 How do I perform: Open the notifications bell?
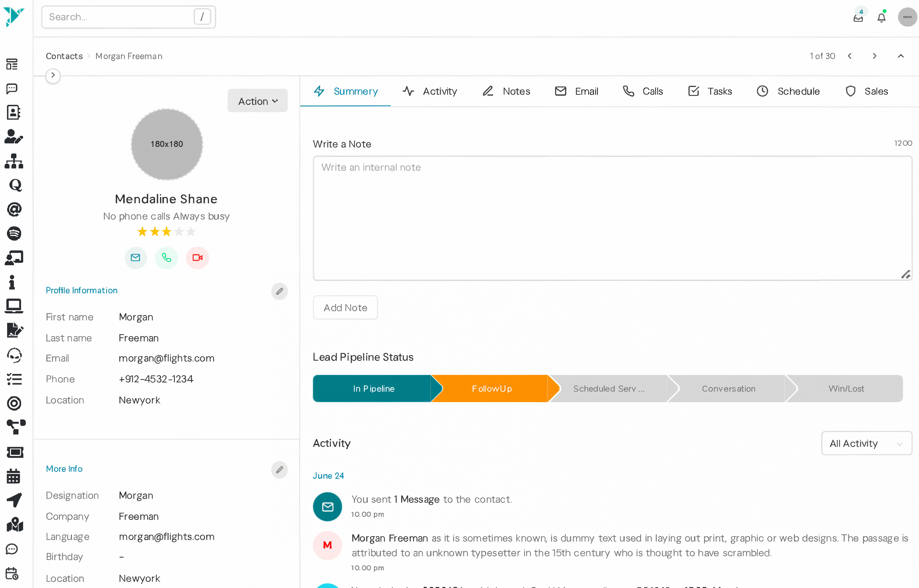pos(881,17)
